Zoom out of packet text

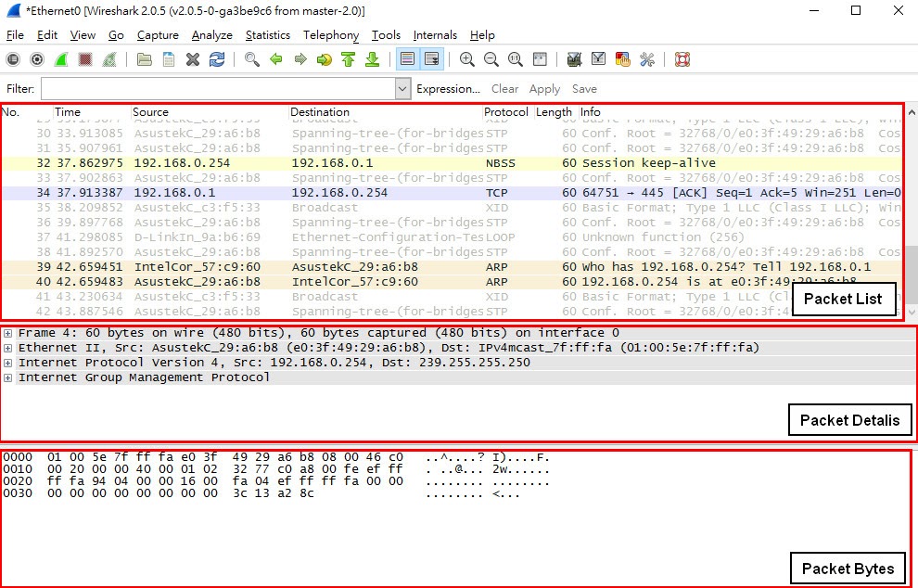pos(491,59)
